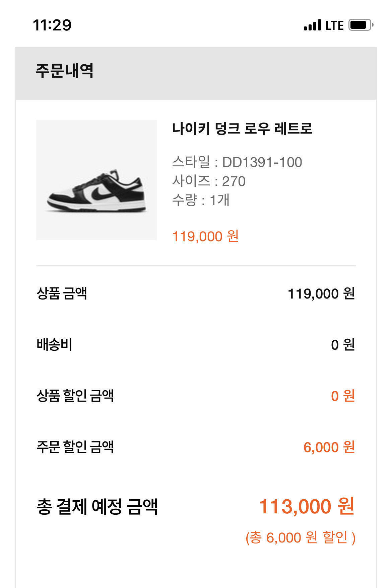392x588 pixels.
Task: Tap the 수량 : 1개 quantity line
Action: click(201, 200)
